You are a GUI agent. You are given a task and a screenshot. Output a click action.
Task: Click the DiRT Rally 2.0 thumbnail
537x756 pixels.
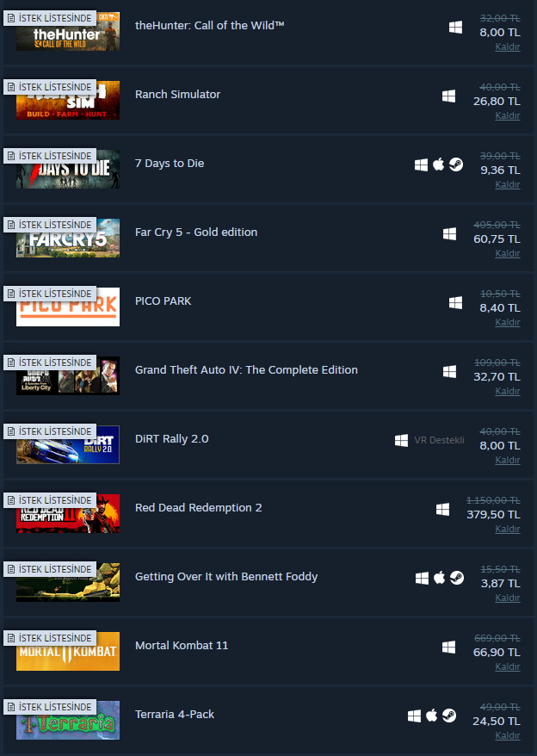coord(68,444)
